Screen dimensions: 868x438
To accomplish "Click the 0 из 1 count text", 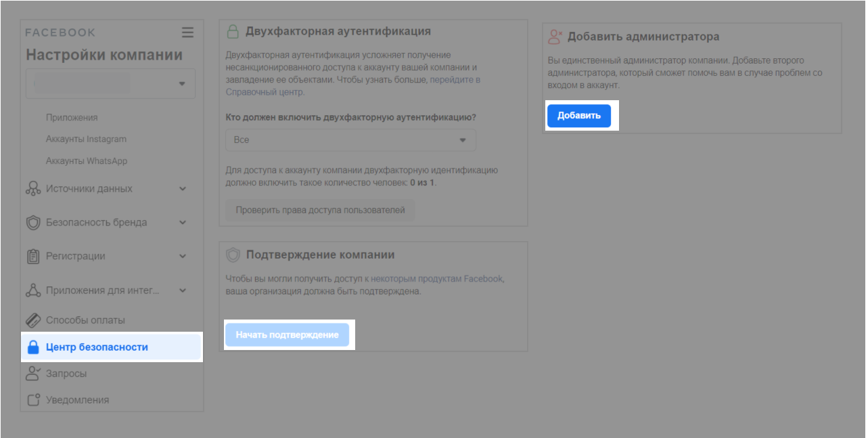I will point(423,183).
